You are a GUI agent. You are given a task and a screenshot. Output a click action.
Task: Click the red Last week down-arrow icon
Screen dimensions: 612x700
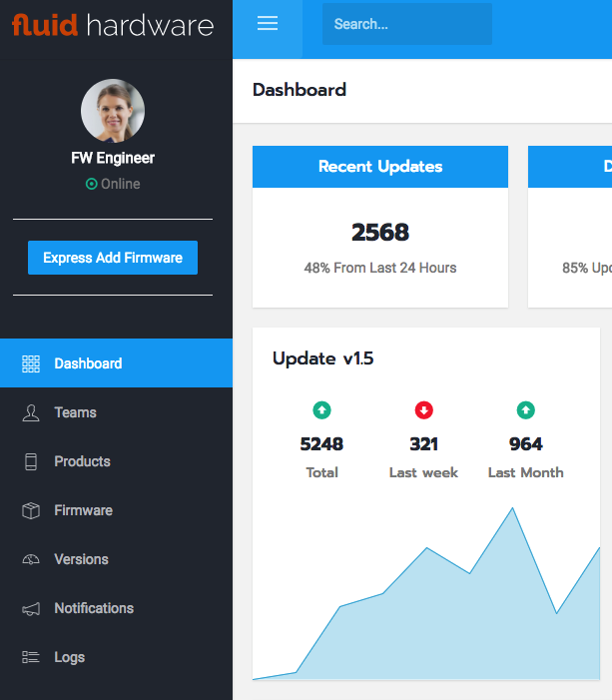(423, 410)
